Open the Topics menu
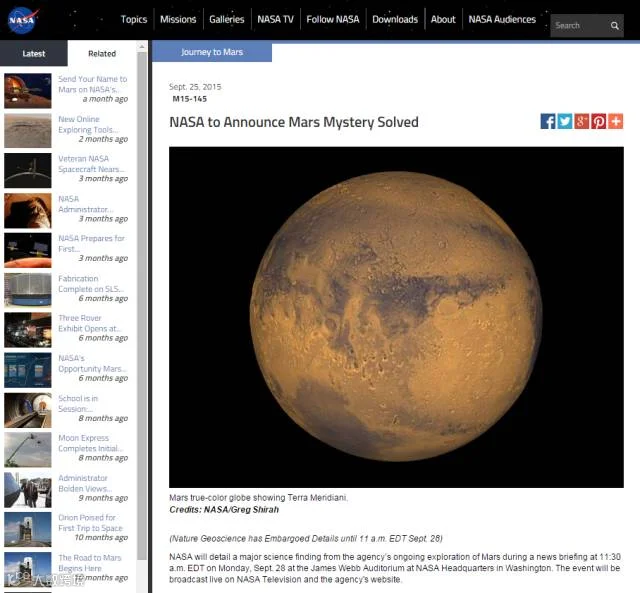 click(133, 19)
